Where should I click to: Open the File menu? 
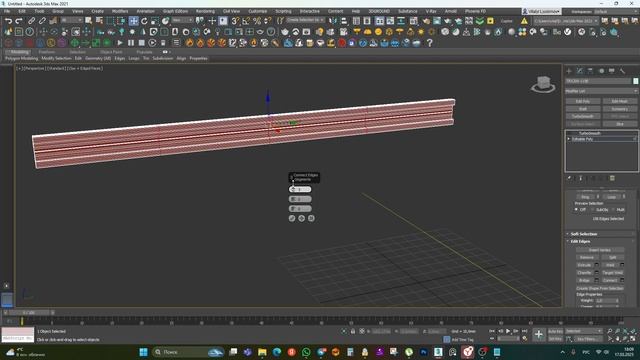tap(7, 11)
